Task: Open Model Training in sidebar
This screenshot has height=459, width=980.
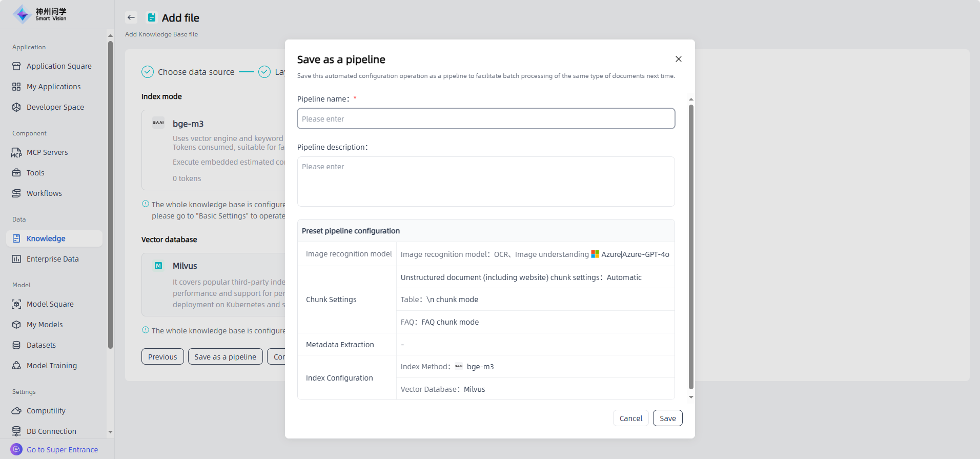Action: [52, 366]
